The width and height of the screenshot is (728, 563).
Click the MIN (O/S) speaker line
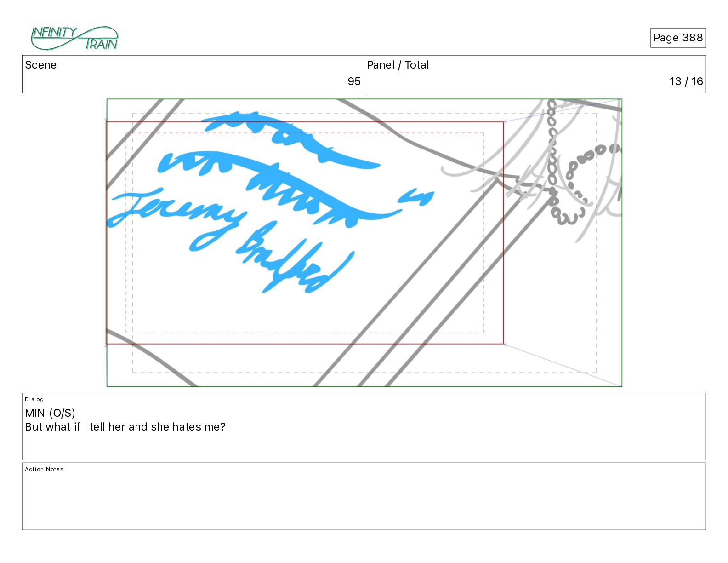[x=50, y=413]
